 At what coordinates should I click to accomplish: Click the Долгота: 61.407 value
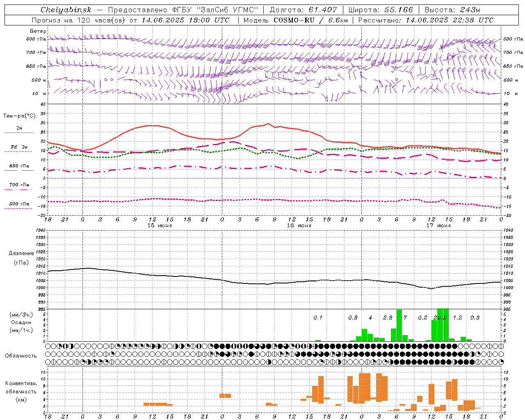[303, 9]
